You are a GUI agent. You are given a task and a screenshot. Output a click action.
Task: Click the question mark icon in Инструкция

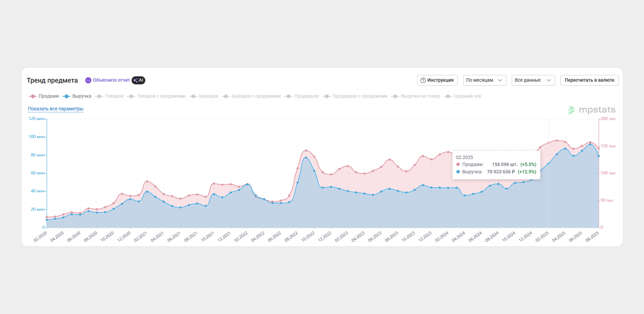click(x=423, y=80)
